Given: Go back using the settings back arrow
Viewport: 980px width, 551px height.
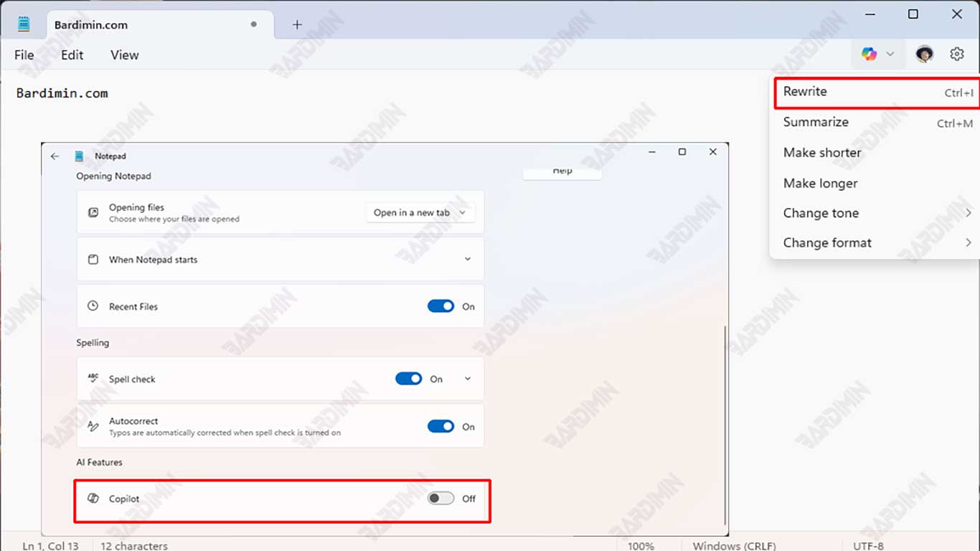Looking at the screenshot, I should [x=55, y=156].
